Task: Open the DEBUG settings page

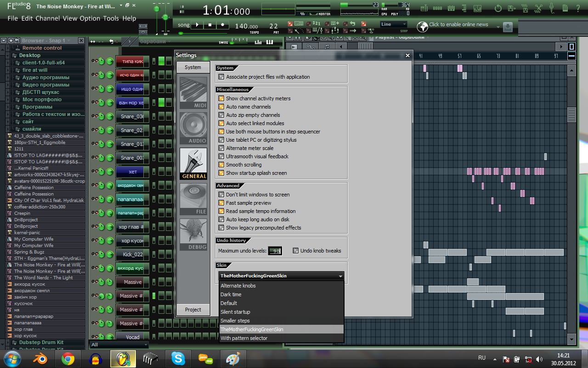Action: pos(193,235)
